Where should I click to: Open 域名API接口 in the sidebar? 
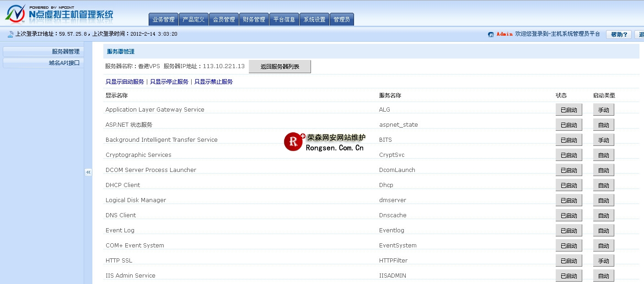pos(43,63)
